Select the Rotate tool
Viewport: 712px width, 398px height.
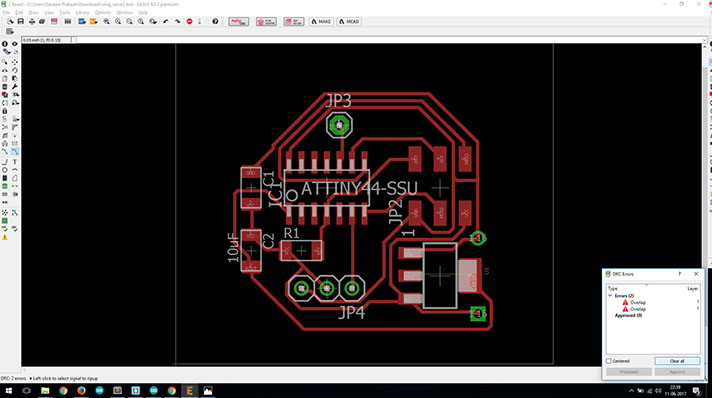[15, 70]
